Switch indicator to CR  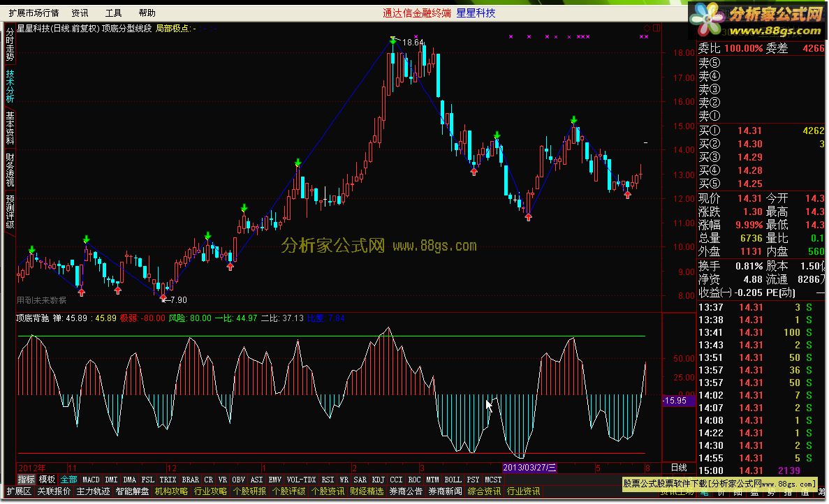pos(208,480)
